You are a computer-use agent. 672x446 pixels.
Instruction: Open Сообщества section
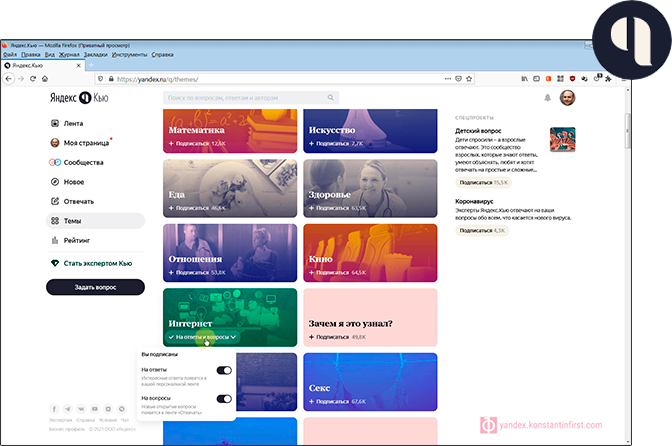[x=84, y=162]
